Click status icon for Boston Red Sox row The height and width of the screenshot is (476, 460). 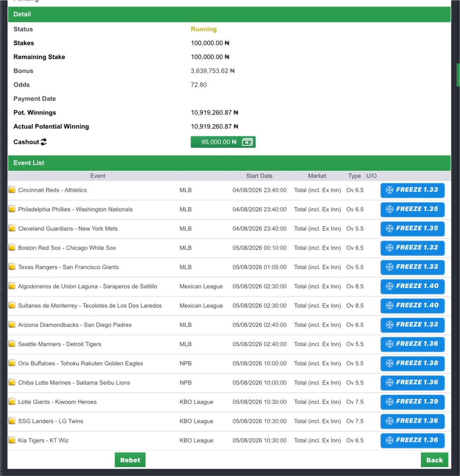point(12,248)
